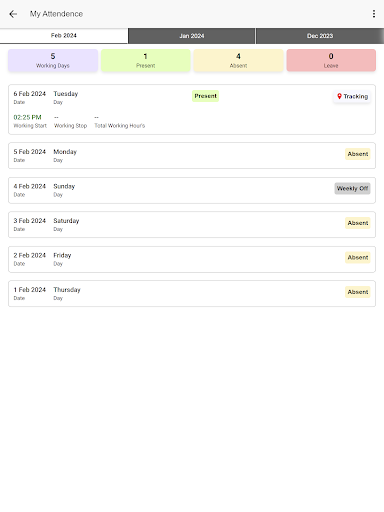Open the 6 Feb 2024 Tuesday attendance card
Viewport: 384px width, 512px height.
click(192, 109)
